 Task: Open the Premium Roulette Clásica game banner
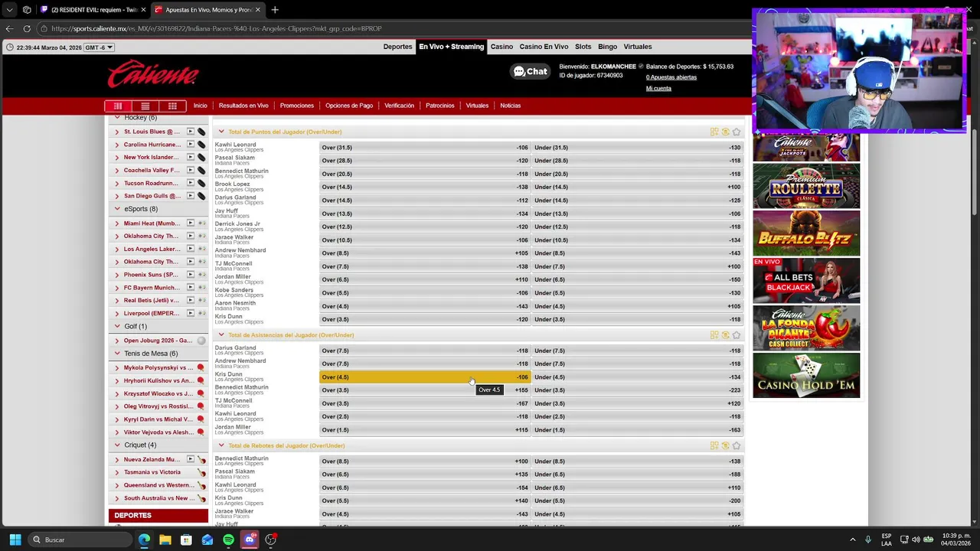pos(806,186)
